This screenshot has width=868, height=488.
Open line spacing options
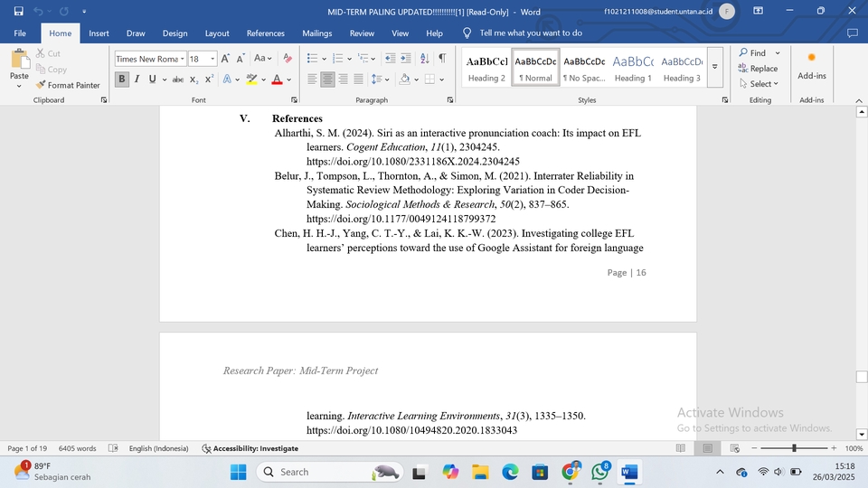click(x=380, y=80)
